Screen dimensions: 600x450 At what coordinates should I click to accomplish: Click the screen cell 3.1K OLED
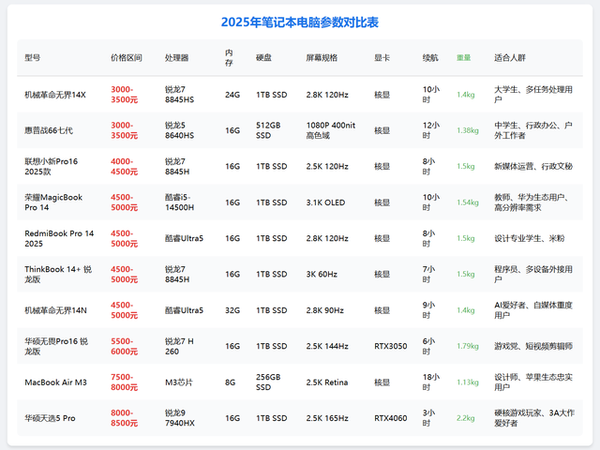pyautogui.click(x=325, y=202)
